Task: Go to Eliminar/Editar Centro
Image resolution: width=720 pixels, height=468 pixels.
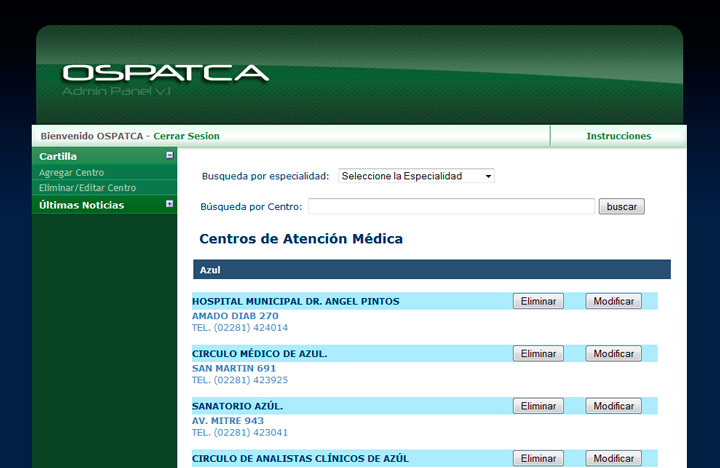Action: [87, 188]
